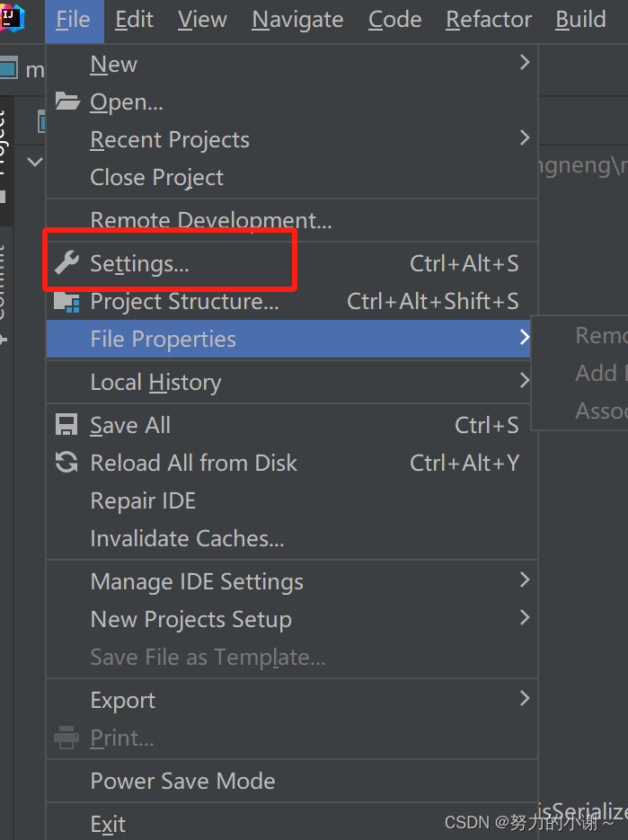
Task: Choose Close Project
Action: click(x=156, y=177)
